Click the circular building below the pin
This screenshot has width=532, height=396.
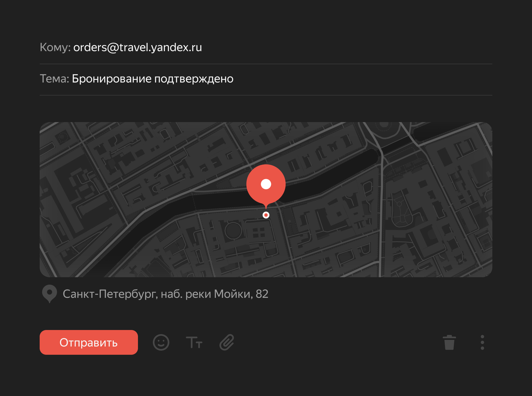[233, 230]
